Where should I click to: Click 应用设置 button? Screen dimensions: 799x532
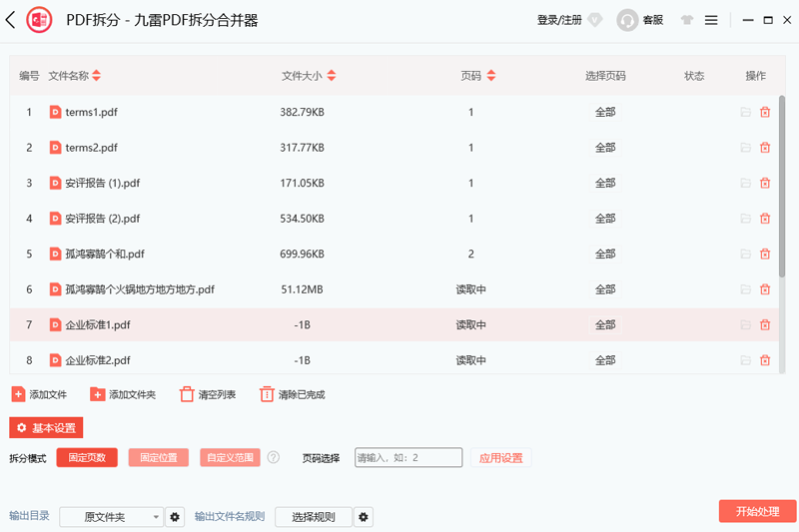click(x=501, y=458)
